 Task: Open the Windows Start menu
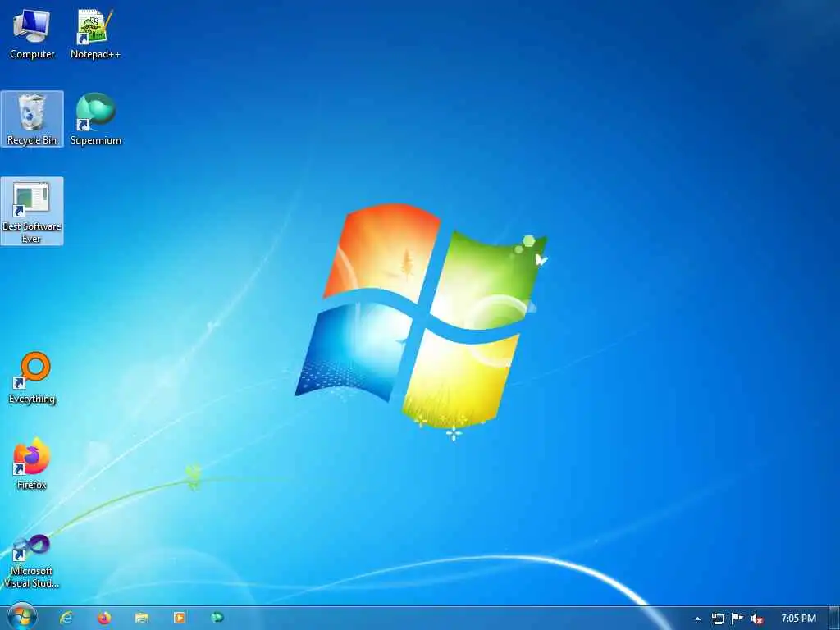point(22,618)
